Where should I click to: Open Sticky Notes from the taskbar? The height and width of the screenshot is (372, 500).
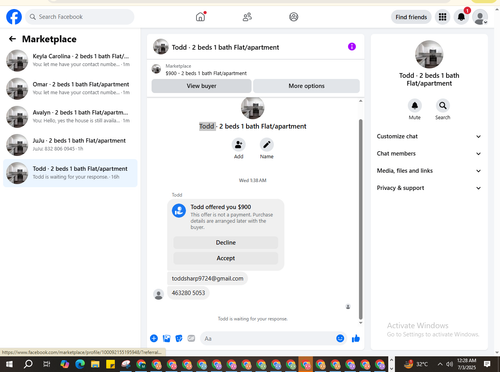[x=110, y=364]
